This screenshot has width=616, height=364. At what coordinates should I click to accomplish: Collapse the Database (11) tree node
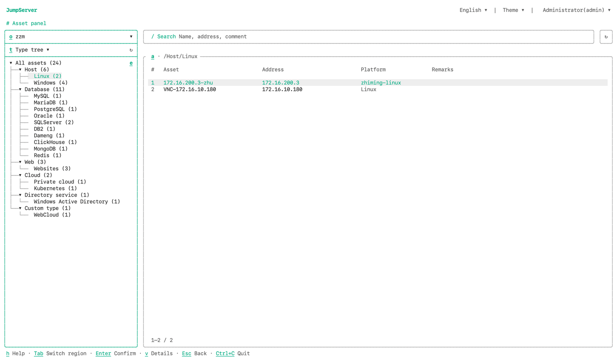pyautogui.click(x=20, y=90)
